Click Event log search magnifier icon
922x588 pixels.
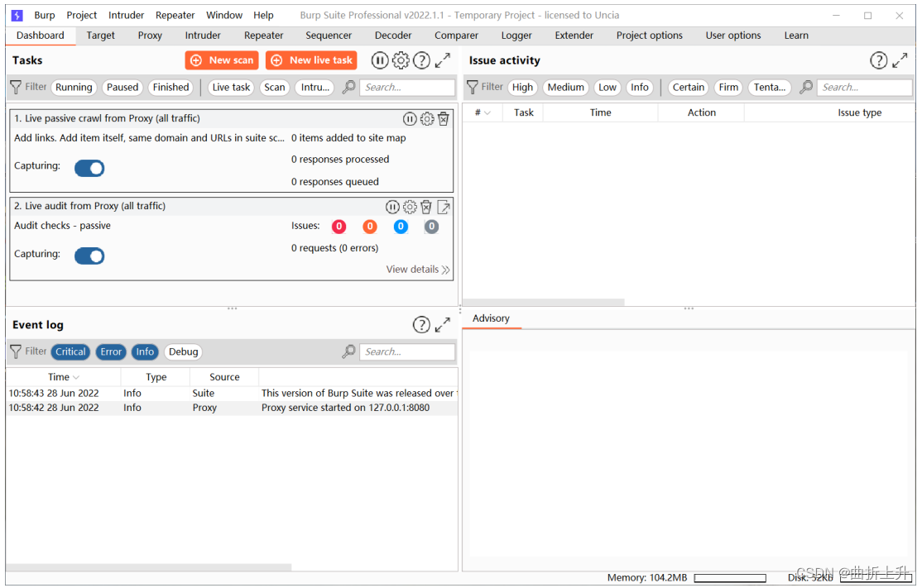tap(348, 351)
